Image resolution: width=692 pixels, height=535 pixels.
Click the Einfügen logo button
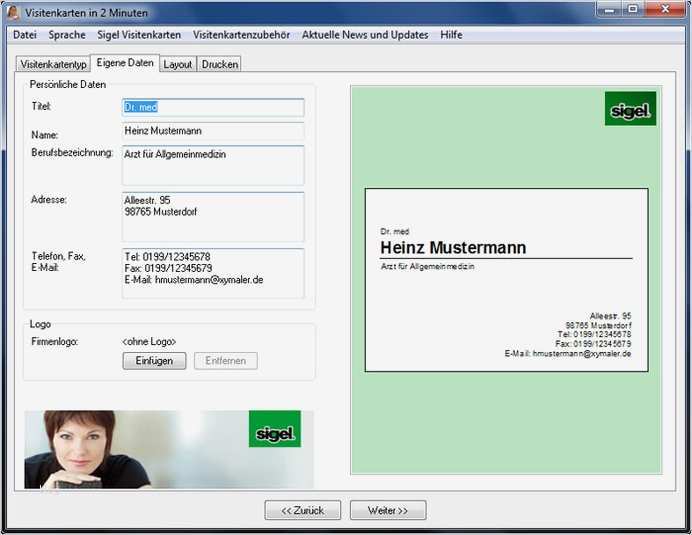tap(154, 361)
